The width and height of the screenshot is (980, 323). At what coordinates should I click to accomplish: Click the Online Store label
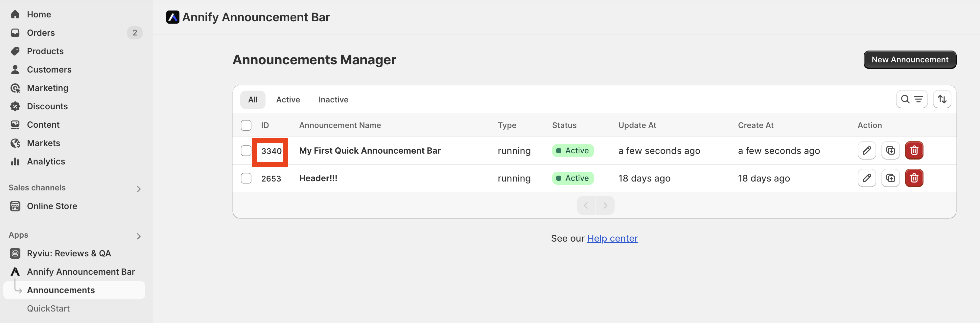pos(52,206)
